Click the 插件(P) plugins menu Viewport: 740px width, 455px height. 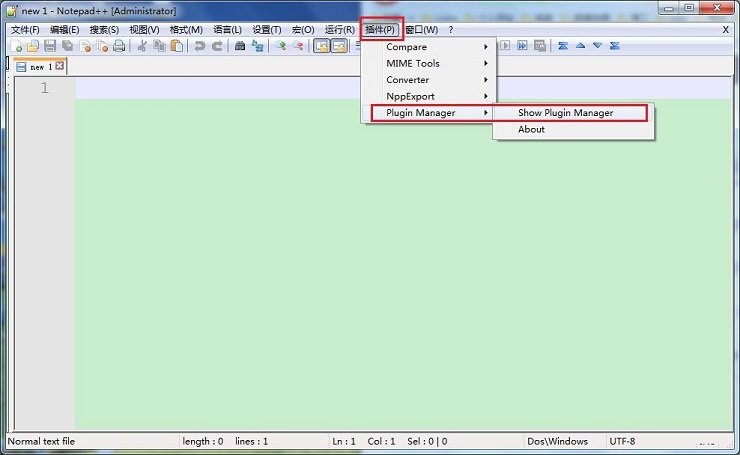[x=380, y=30]
